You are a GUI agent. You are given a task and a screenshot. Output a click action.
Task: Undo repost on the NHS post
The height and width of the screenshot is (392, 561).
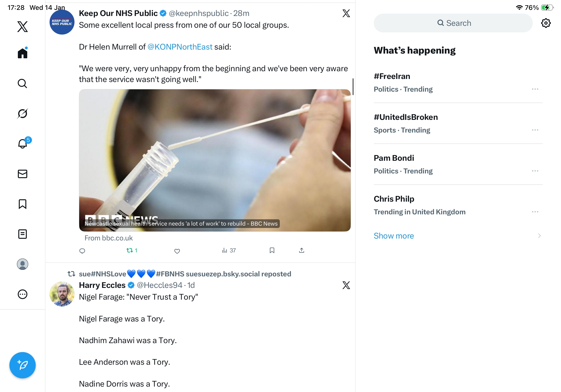[x=130, y=251]
